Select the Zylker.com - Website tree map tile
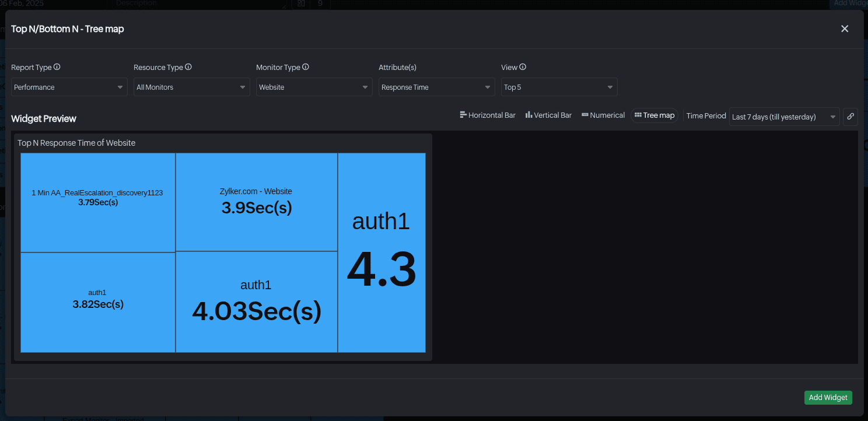Image resolution: width=868 pixels, height=421 pixels. [257, 202]
